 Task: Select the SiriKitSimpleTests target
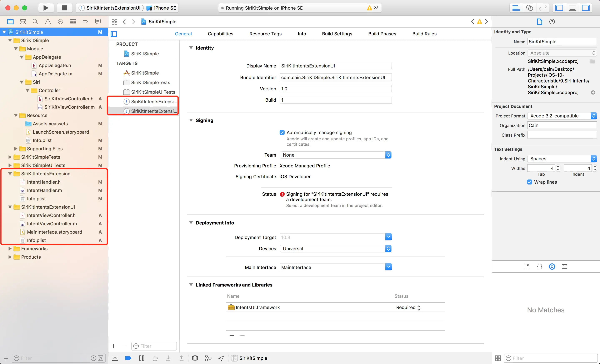click(150, 82)
